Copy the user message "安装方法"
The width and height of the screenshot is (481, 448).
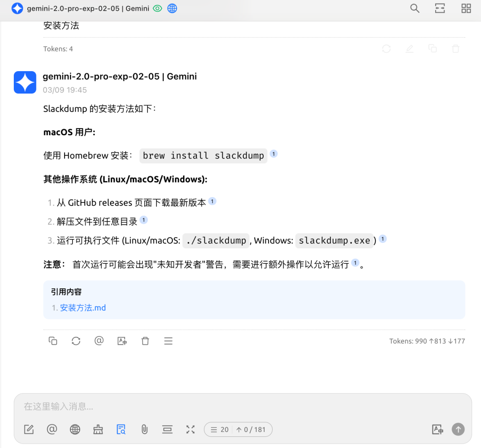432,49
